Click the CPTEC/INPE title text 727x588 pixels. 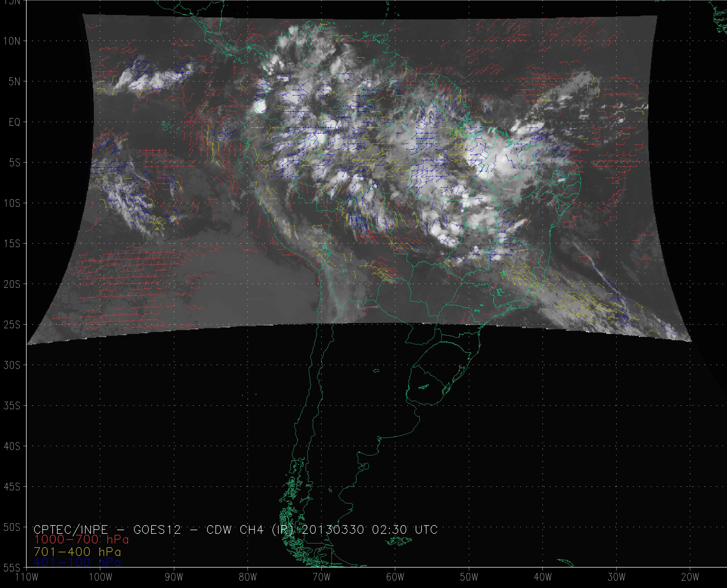click(x=71, y=529)
